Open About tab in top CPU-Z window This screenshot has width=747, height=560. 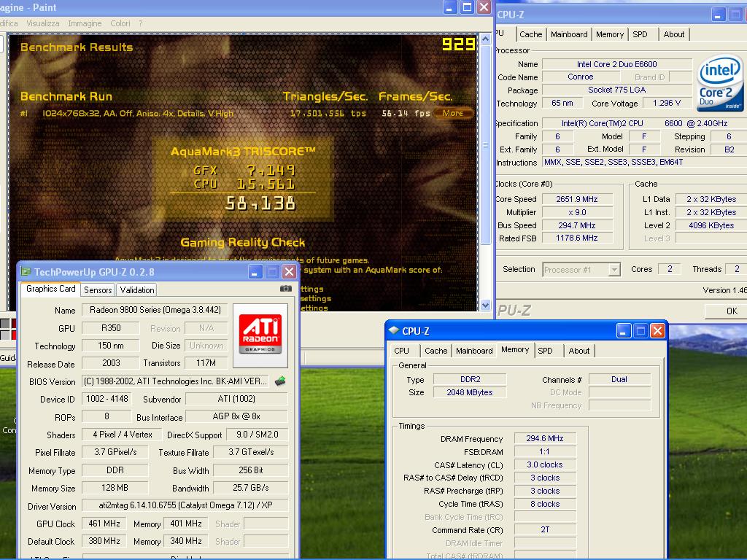click(673, 34)
